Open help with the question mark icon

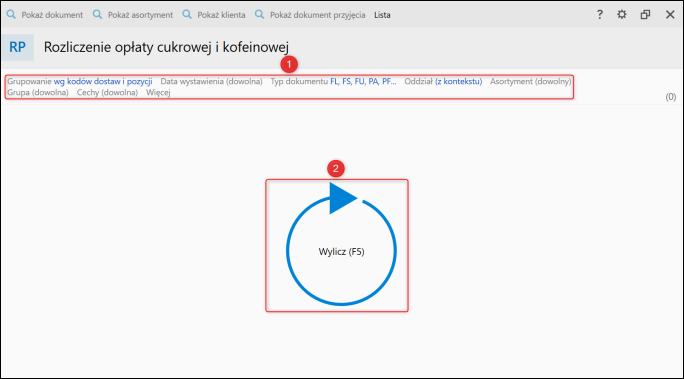pyautogui.click(x=600, y=15)
